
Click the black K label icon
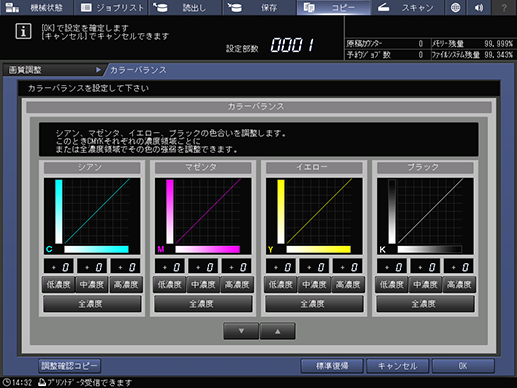pyautogui.click(x=382, y=249)
